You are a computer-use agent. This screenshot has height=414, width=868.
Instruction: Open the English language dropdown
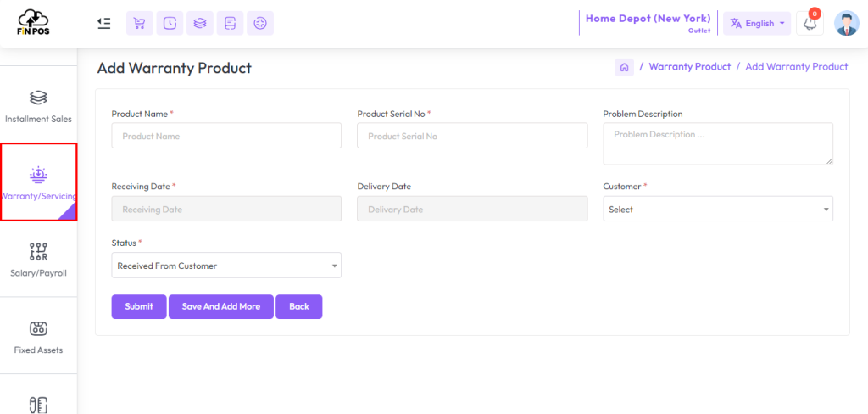pos(757,23)
